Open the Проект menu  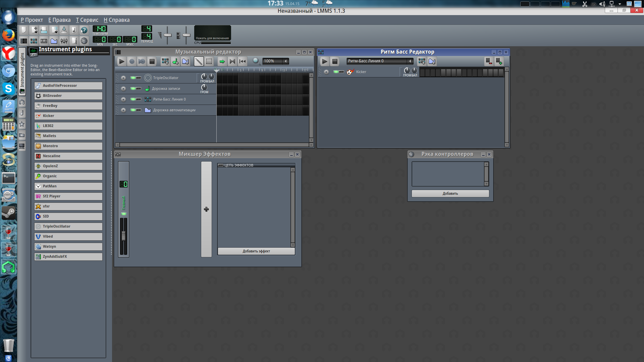(32, 20)
